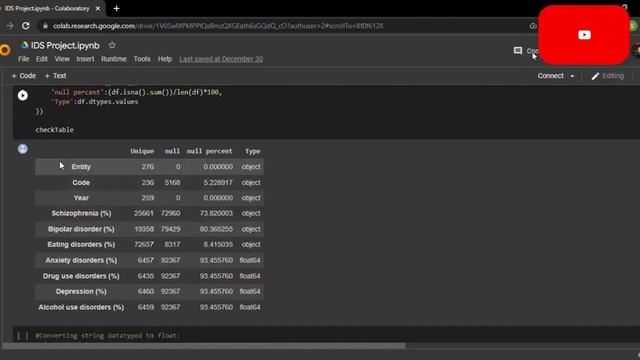Click the Connect button
This screenshot has width=640, height=360.
[550, 76]
